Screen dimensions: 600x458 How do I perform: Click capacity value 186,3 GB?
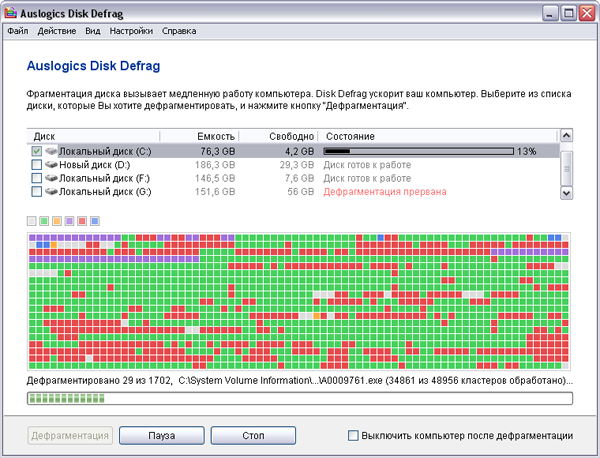[215, 165]
